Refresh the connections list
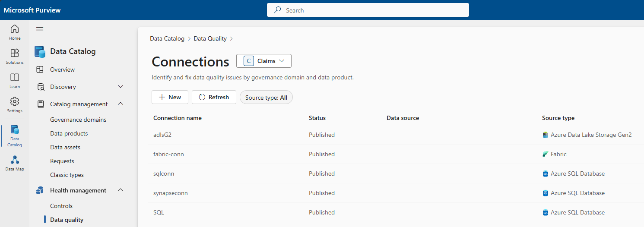The width and height of the screenshot is (644, 227). click(x=214, y=97)
